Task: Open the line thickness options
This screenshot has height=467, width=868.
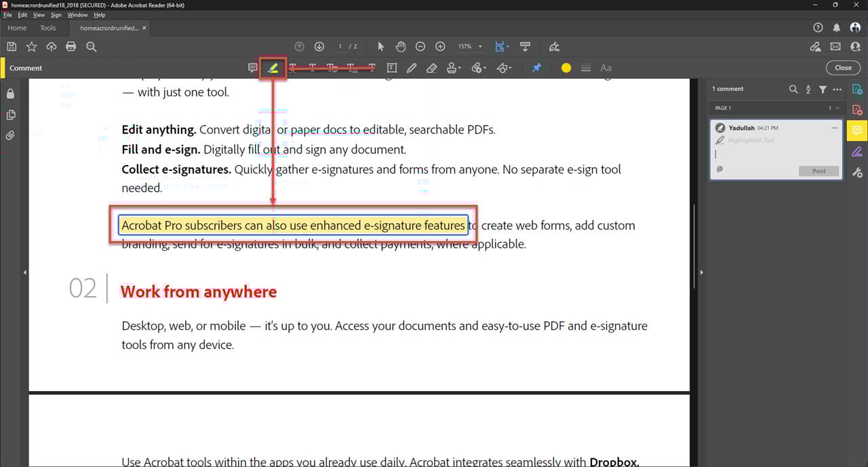Action: (x=586, y=68)
